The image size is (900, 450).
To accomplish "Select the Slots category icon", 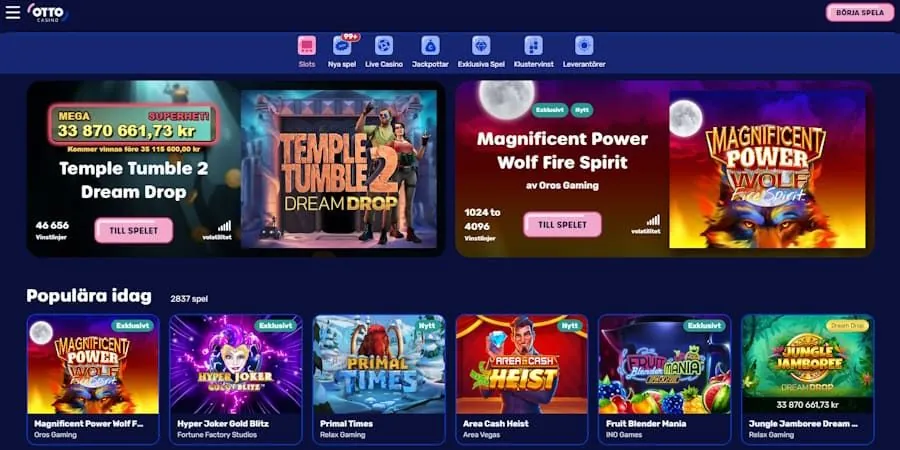I will pyautogui.click(x=307, y=45).
